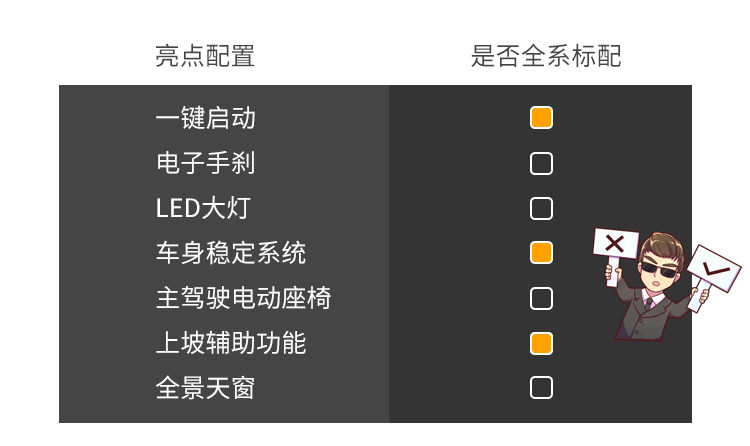This screenshot has width=750, height=446.
Task: Click the red X sign held by the character
Action: pyautogui.click(x=615, y=243)
